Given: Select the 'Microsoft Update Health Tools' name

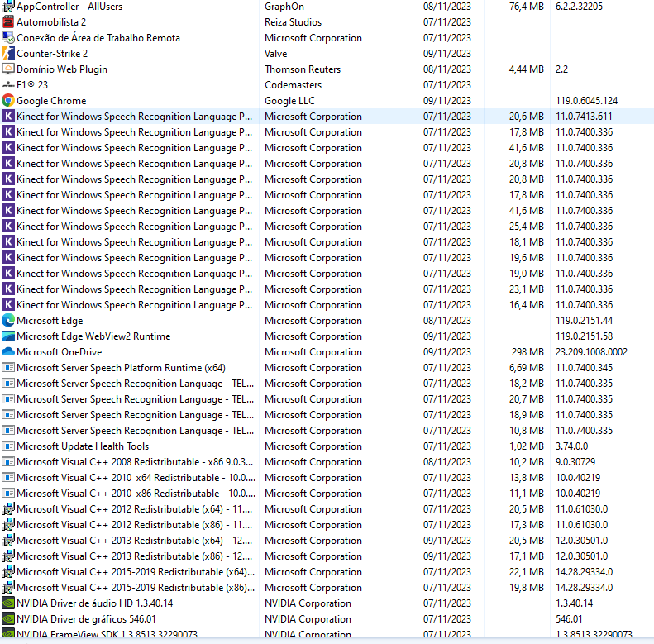Looking at the screenshot, I should tap(83, 446).
